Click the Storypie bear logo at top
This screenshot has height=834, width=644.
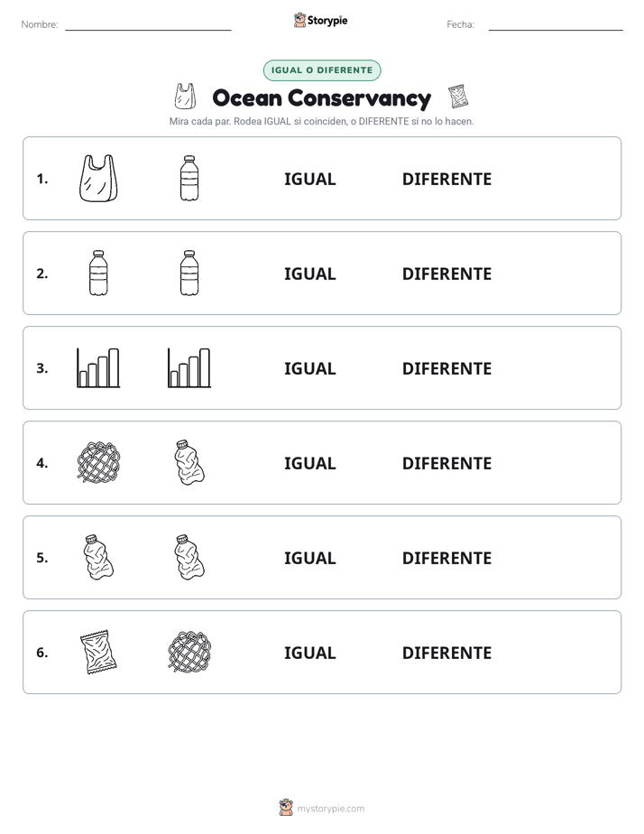[299, 20]
